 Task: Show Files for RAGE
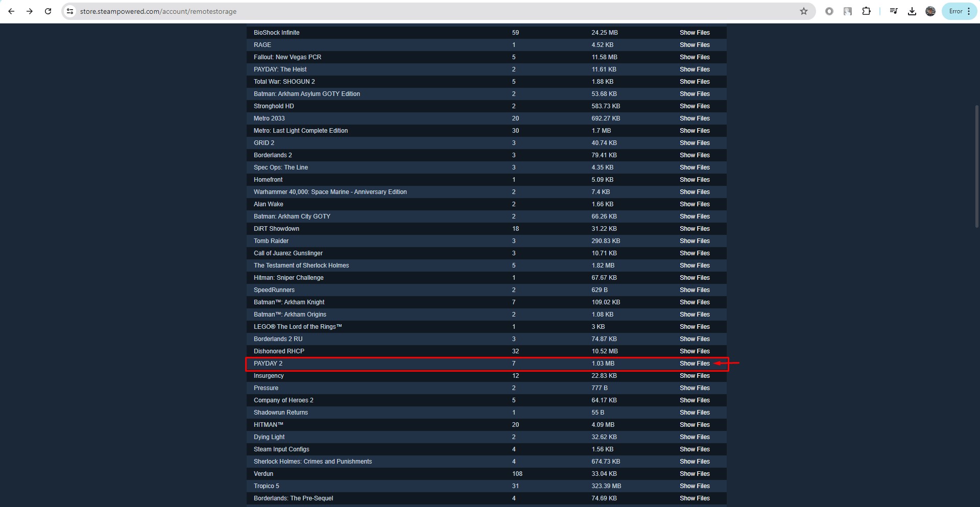pyautogui.click(x=695, y=45)
